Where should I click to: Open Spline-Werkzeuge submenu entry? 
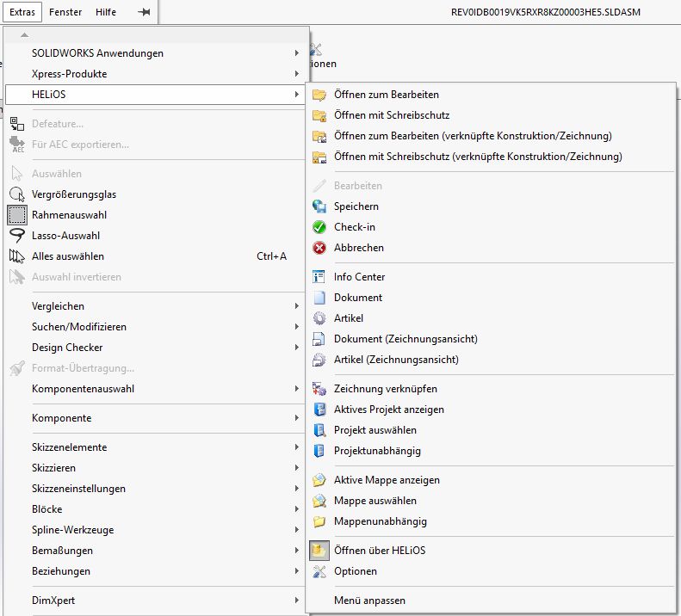(155, 530)
